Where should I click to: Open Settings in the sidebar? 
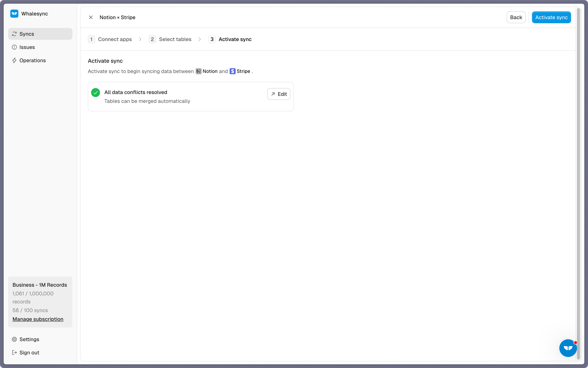[x=40, y=339]
